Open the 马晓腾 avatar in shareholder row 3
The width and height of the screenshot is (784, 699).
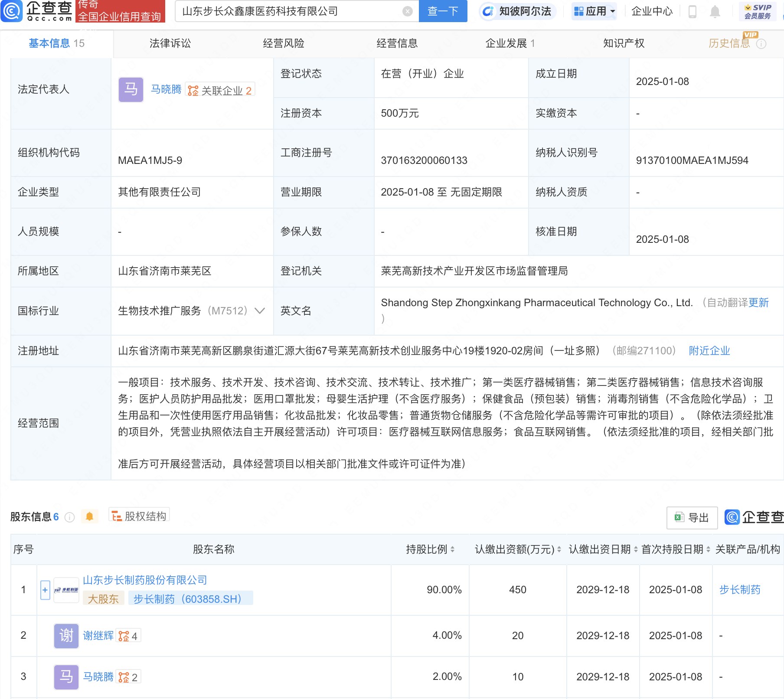pyautogui.click(x=66, y=677)
